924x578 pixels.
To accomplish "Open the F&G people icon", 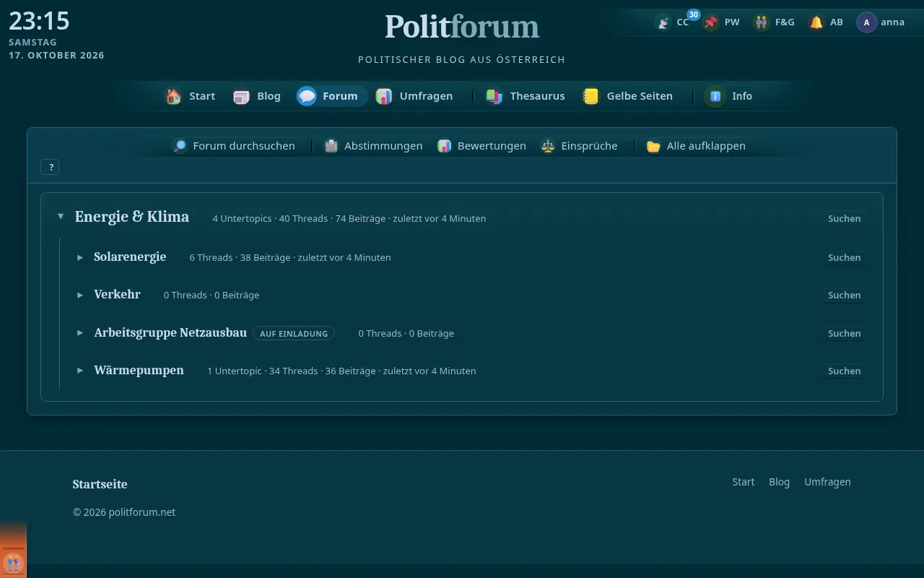I will pos(762,22).
